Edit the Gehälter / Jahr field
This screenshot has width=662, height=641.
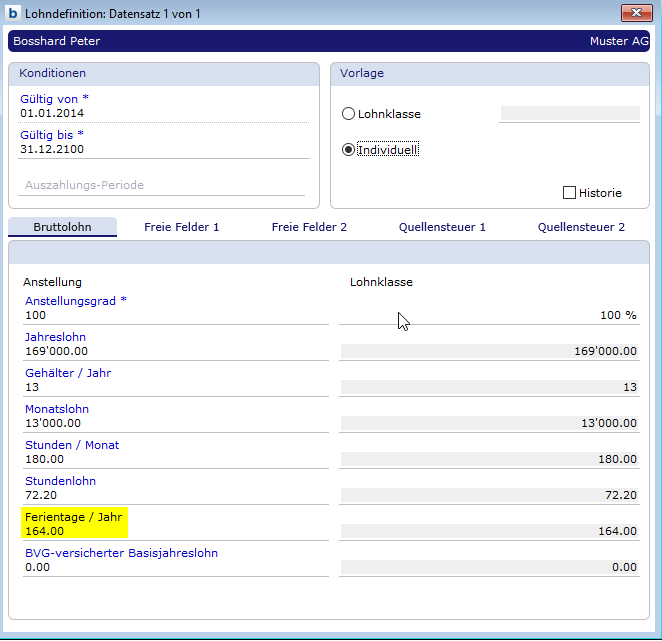point(176,387)
